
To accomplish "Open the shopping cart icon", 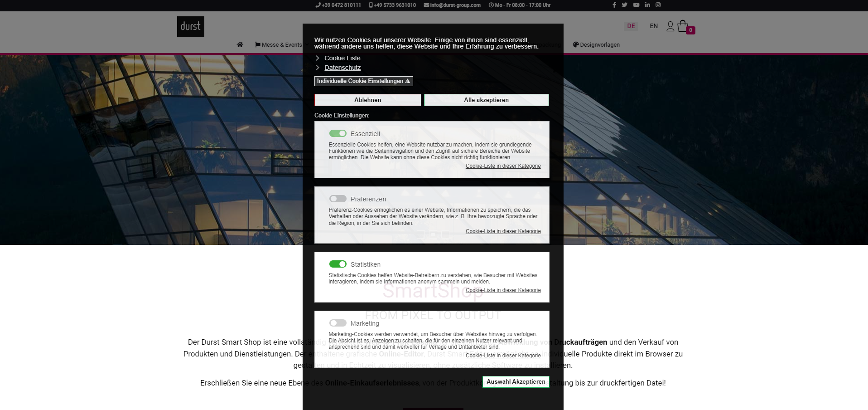I will 683,26.
